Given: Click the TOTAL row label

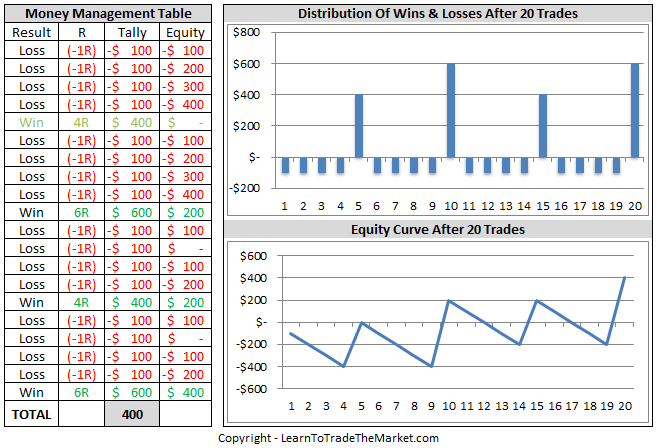Looking at the screenshot, I should pos(31,414).
